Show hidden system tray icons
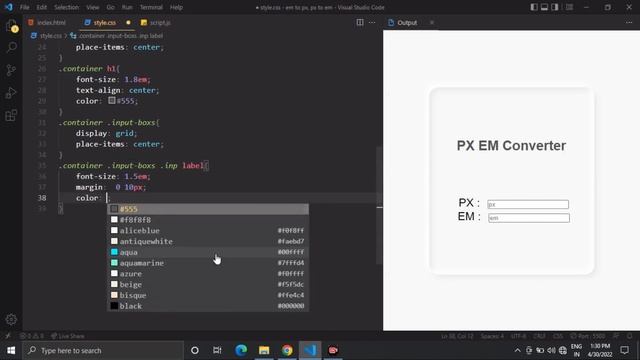Viewport: 640px width, 360px height. (x=517, y=350)
